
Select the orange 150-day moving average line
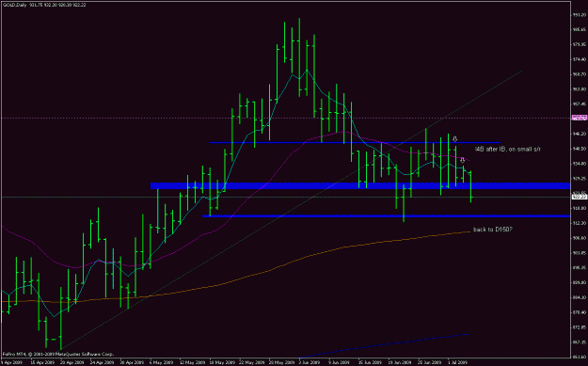point(235,282)
